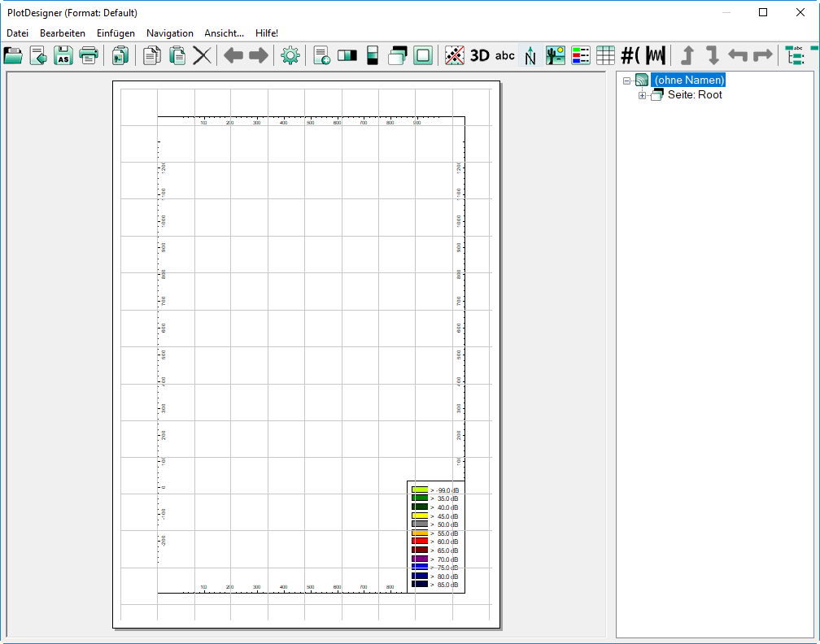Insert a 3D view cell
Screen dimensions: 820x644
(x=480, y=55)
